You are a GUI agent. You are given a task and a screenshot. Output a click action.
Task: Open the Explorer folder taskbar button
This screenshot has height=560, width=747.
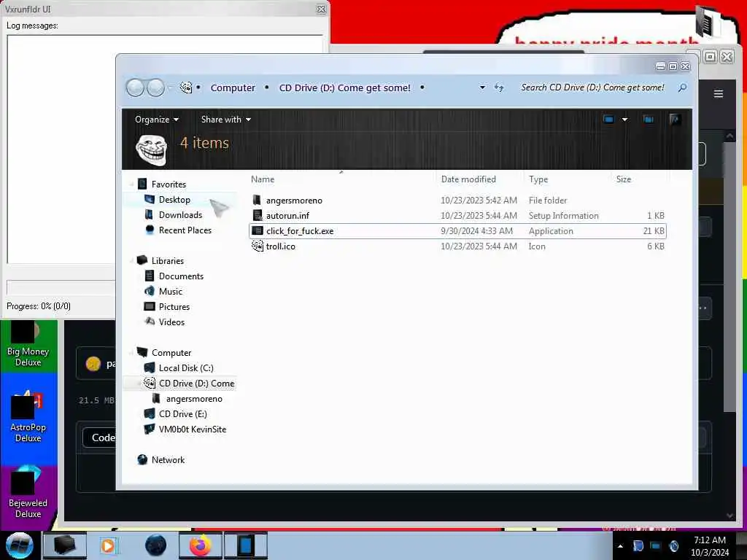pyautogui.click(x=65, y=545)
